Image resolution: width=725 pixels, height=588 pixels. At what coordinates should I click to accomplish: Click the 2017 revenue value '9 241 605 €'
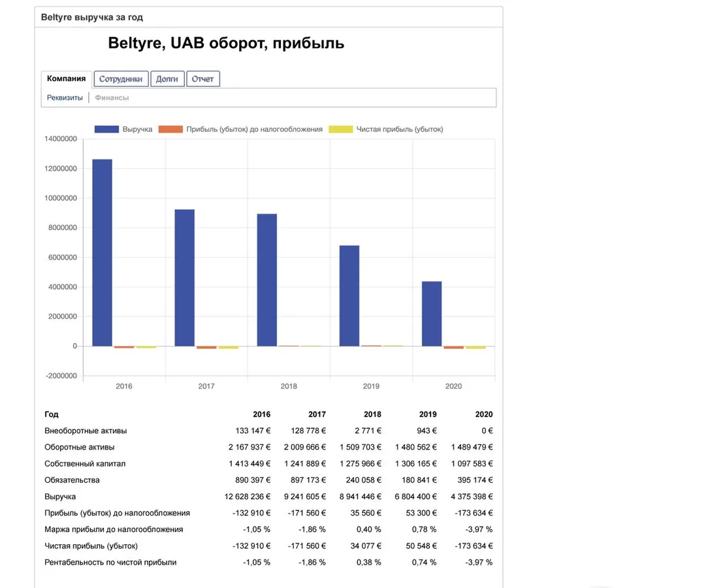305,497
